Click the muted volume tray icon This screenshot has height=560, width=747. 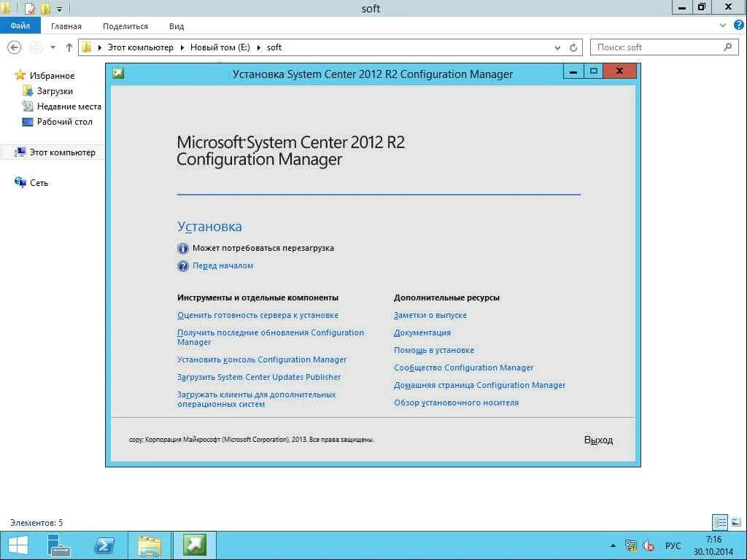click(648, 545)
